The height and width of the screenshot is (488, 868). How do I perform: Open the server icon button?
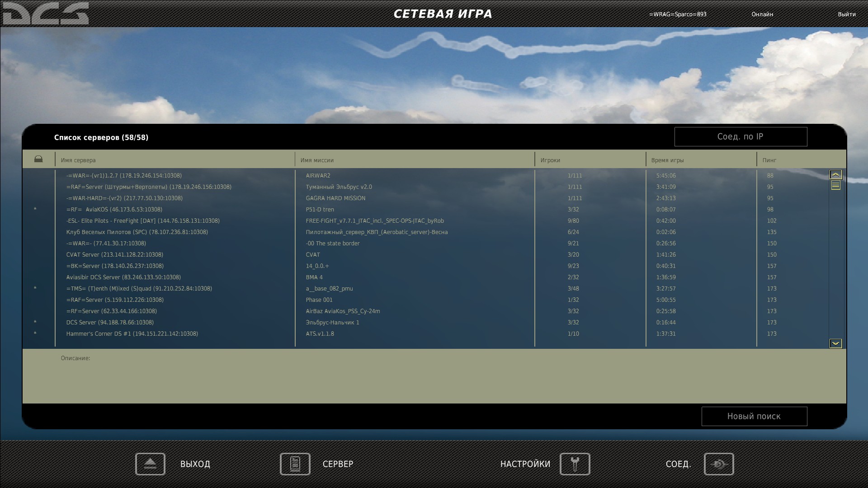click(x=295, y=464)
